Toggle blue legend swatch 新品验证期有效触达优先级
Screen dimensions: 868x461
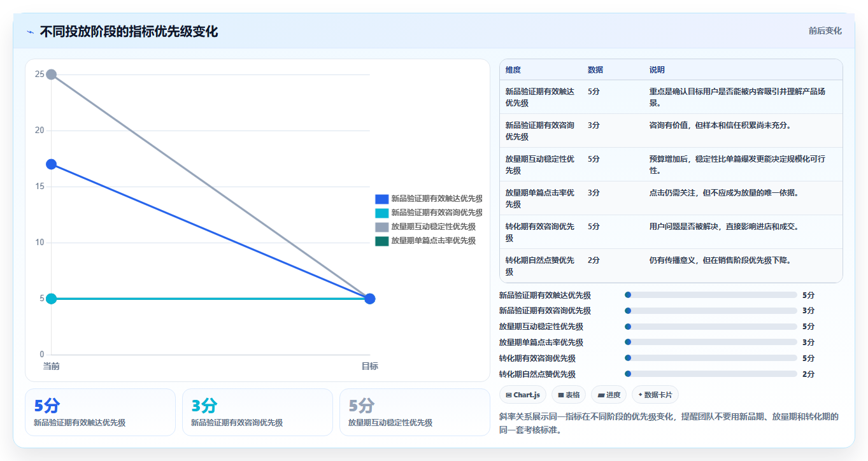[x=381, y=199]
